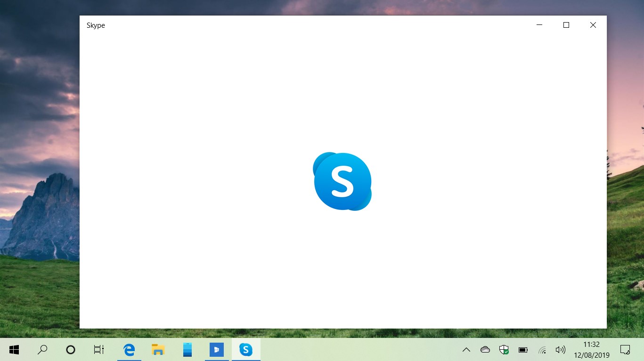This screenshot has height=361, width=644.
Task: Open the Action Center
Action: [625, 350]
